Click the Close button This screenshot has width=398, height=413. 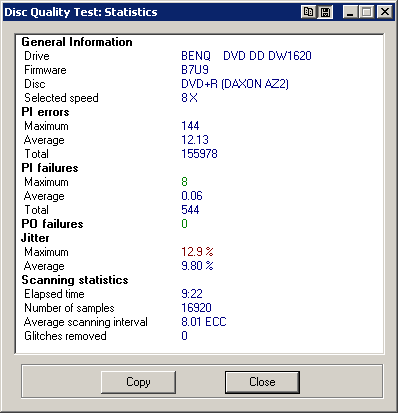coord(262,382)
